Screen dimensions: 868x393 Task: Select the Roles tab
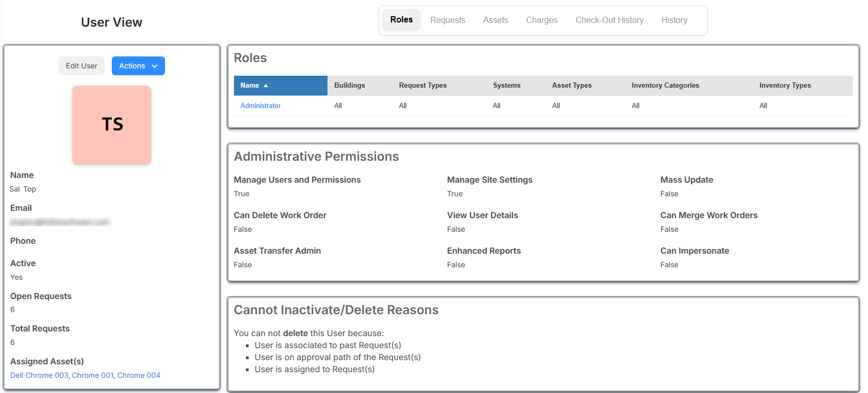401,20
